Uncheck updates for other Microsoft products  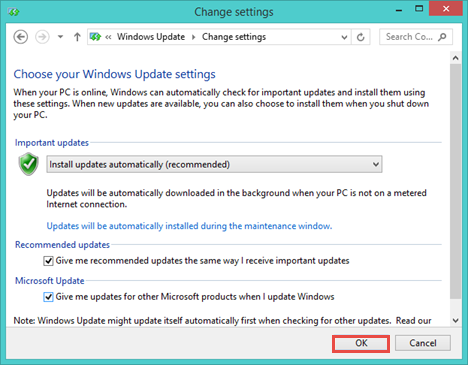pyautogui.click(x=48, y=297)
